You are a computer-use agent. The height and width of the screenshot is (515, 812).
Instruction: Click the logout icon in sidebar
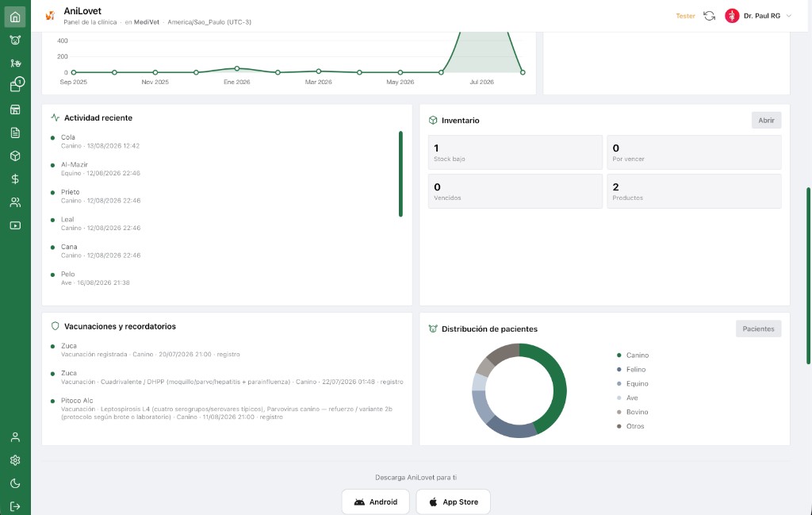(x=15, y=506)
